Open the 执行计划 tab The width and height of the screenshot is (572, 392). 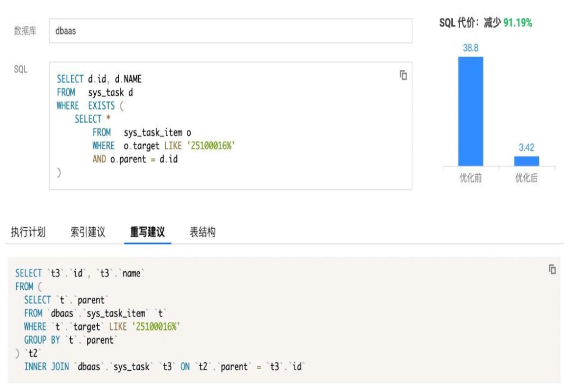[28, 232]
